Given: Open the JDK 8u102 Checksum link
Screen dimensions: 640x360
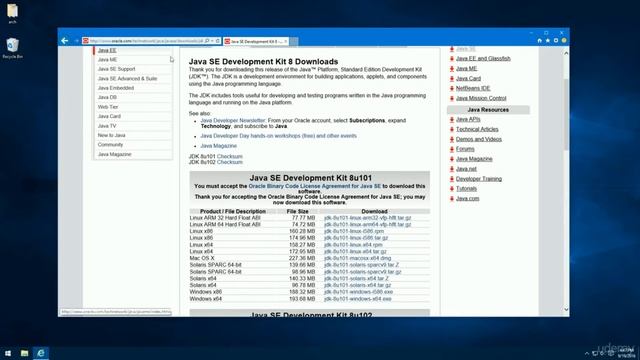Looking at the screenshot, I should coord(230,162).
